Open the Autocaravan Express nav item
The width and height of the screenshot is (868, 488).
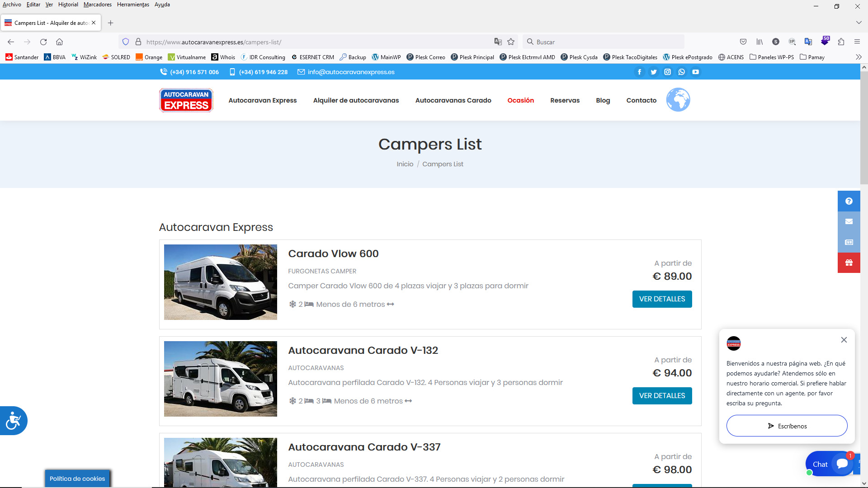tap(262, 100)
